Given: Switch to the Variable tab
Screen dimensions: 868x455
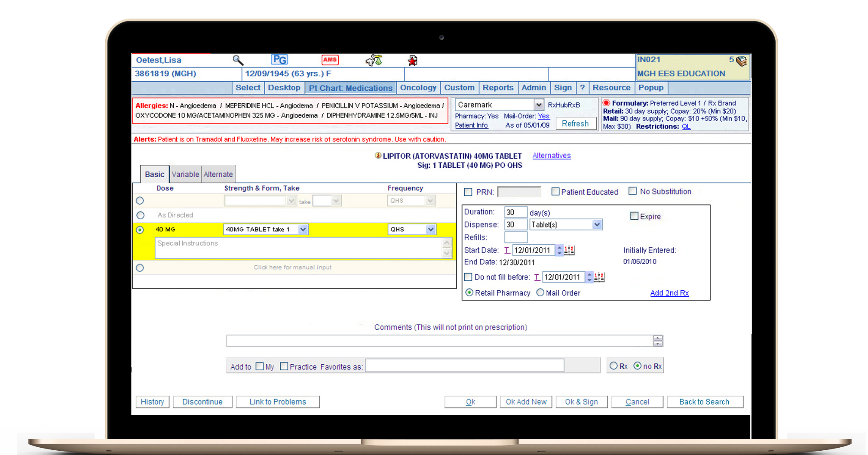Looking at the screenshot, I should click(x=185, y=175).
